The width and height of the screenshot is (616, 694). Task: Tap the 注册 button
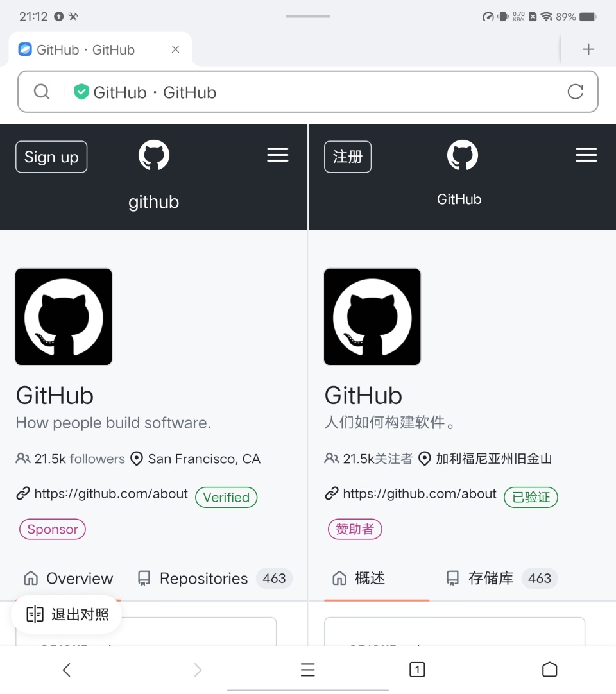(348, 157)
